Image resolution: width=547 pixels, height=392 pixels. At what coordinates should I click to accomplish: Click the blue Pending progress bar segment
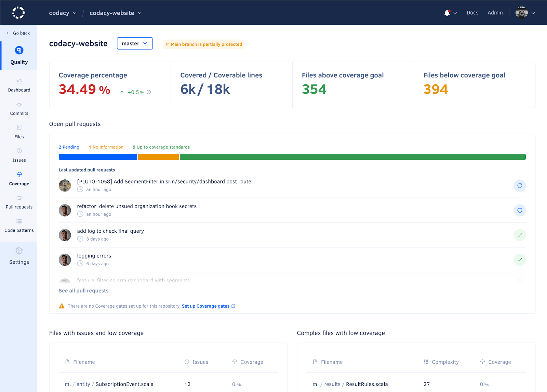point(98,157)
